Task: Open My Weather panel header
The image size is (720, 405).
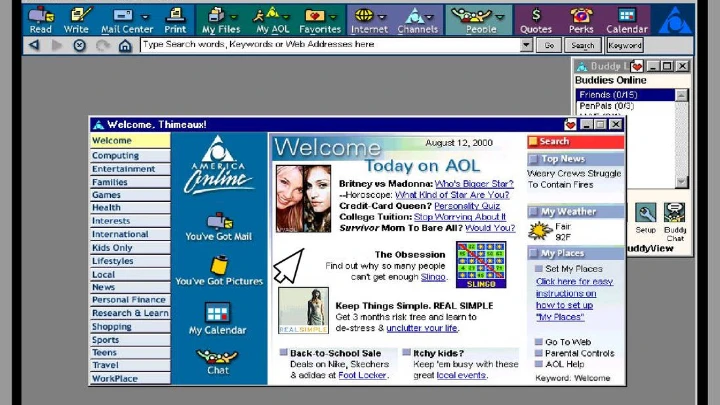Action: point(576,212)
